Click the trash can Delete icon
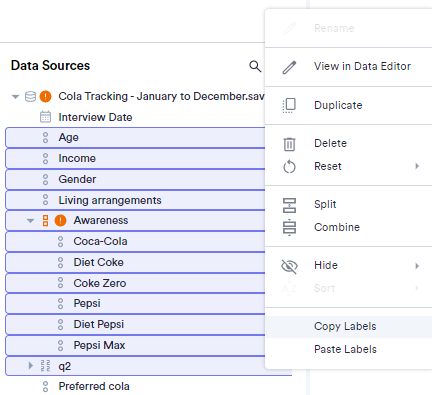This screenshot has width=432, height=395. click(289, 144)
